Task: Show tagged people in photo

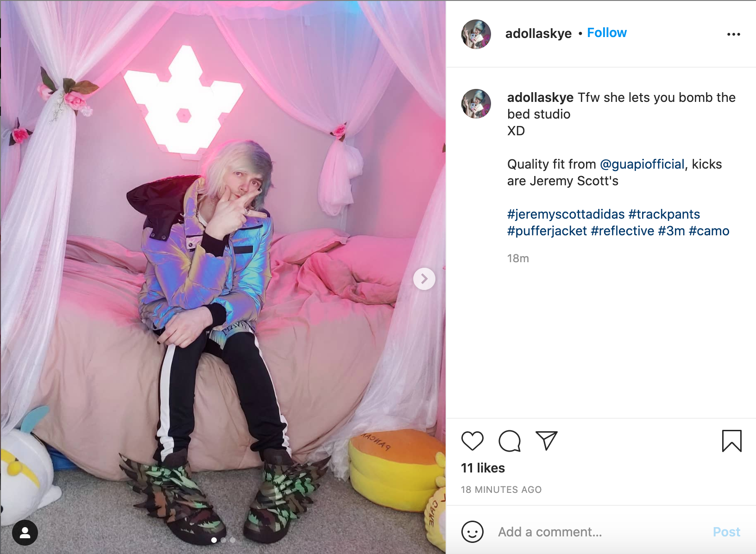Action: tap(25, 533)
